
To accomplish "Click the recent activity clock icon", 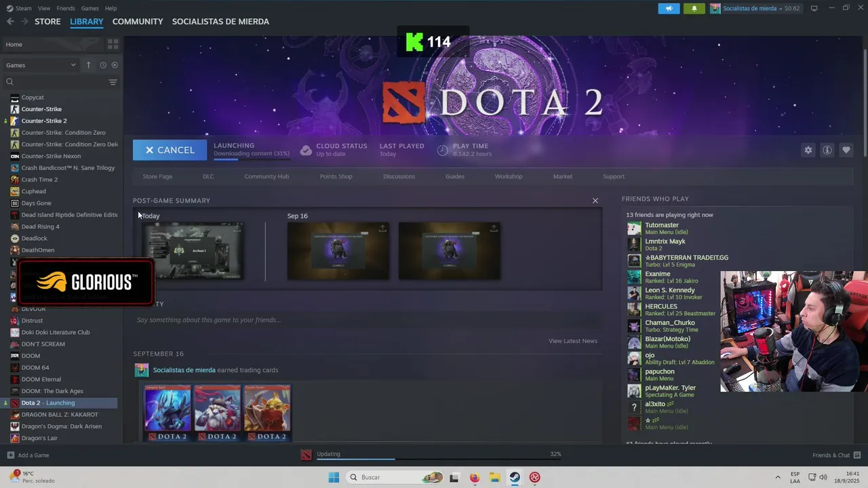I will coord(103,65).
